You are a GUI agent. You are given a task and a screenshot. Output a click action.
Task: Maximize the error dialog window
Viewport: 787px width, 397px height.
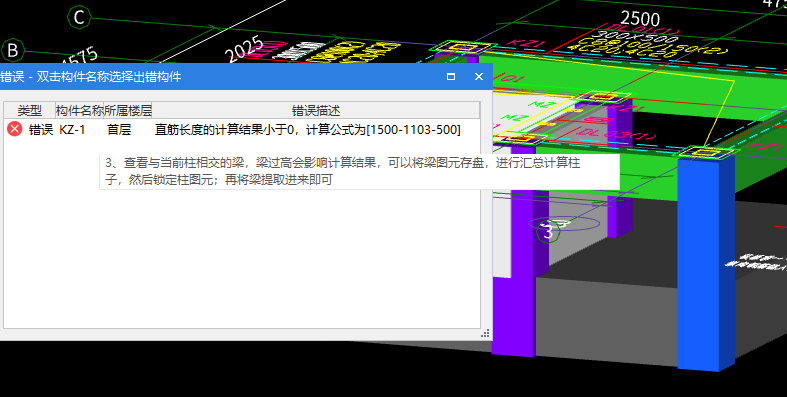[451, 76]
